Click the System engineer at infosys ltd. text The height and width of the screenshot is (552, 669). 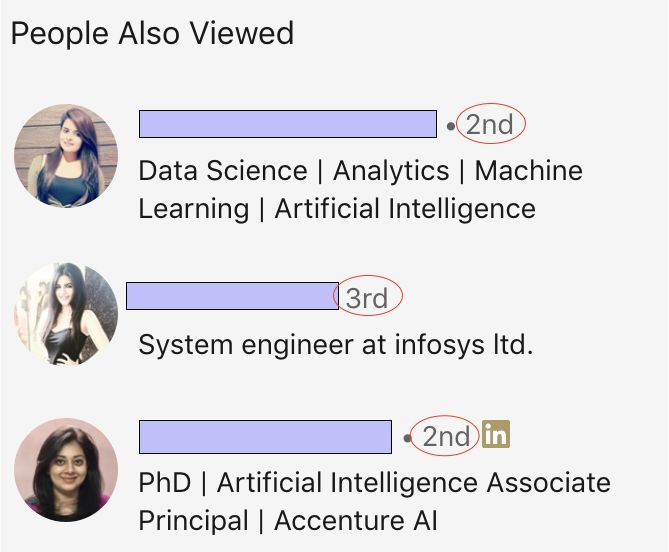point(336,345)
